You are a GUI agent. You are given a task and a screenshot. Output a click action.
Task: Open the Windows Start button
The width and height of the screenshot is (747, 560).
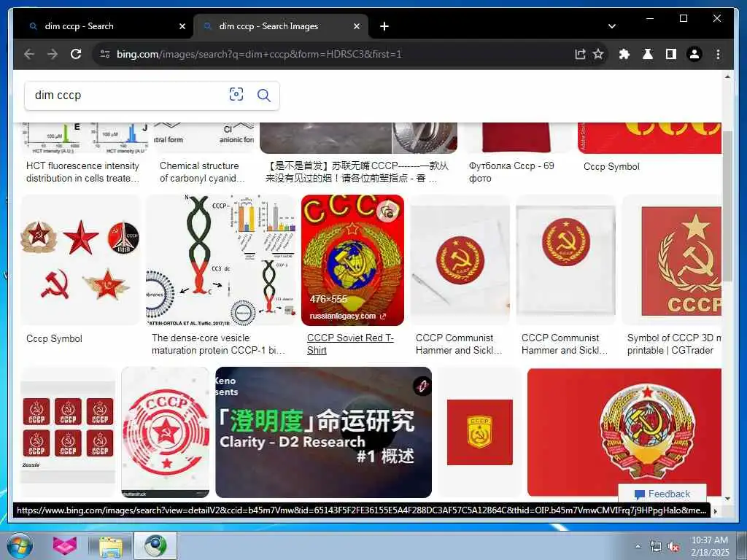coord(20,545)
